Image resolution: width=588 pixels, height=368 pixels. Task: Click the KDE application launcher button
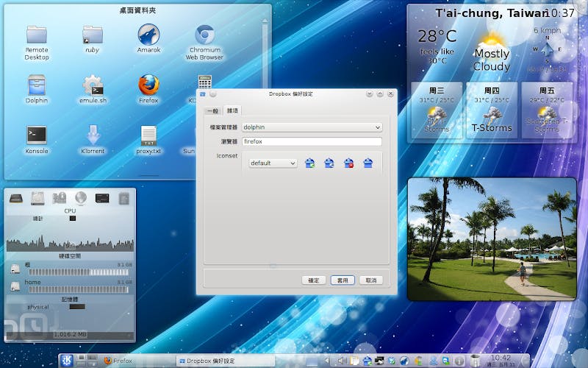[x=65, y=361]
